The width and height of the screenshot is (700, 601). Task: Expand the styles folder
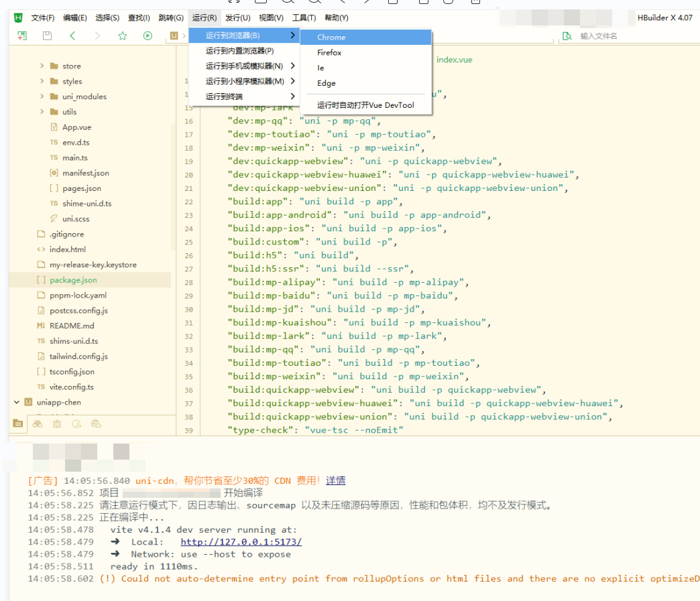point(42,81)
